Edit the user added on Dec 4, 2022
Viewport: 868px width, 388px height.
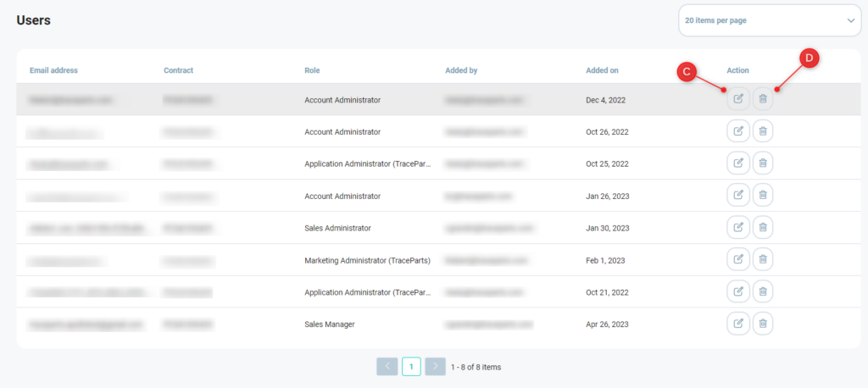click(738, 99)
